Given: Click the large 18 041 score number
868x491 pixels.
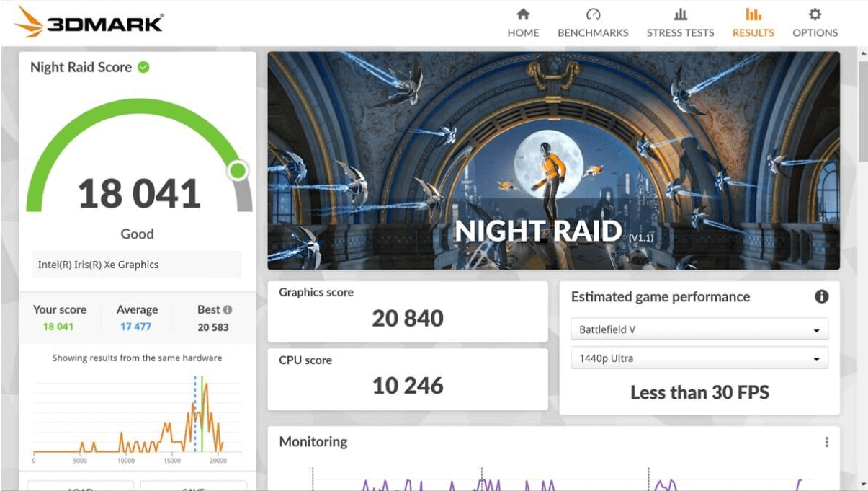Looking at the screenshot, I should 139,195.
